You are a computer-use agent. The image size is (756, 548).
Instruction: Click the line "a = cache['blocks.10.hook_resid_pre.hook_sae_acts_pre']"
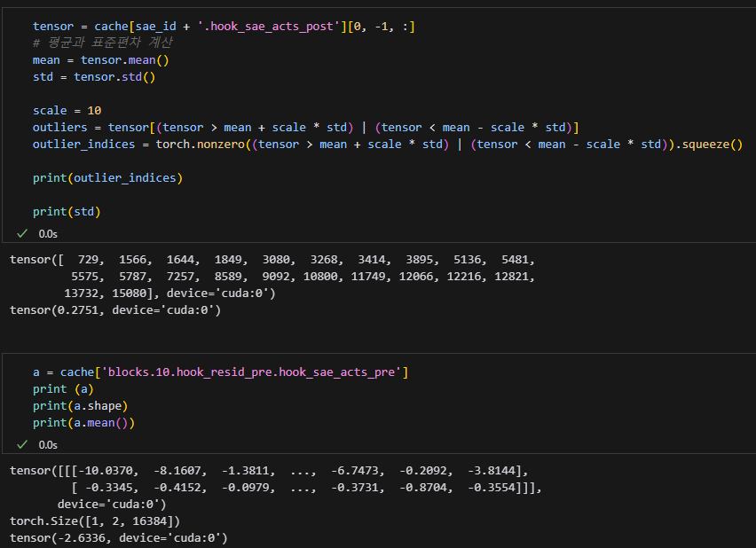[x=220, y=372]
